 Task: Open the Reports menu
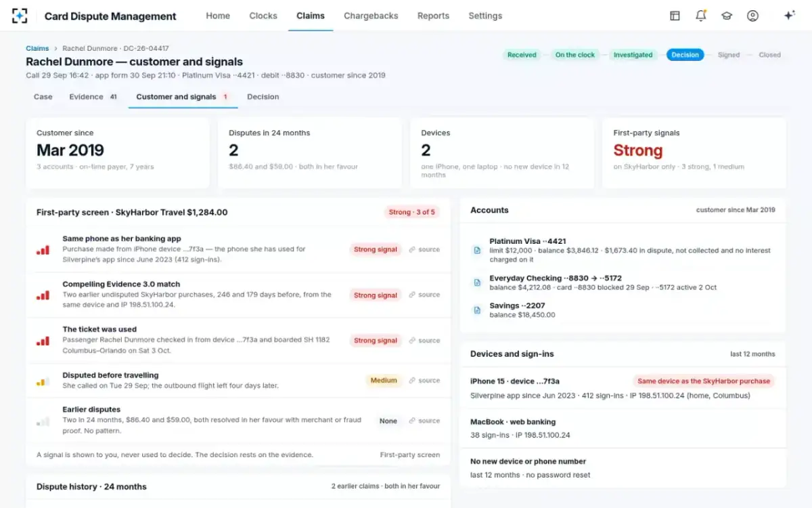pyautogui.click(x=433, y=16)
